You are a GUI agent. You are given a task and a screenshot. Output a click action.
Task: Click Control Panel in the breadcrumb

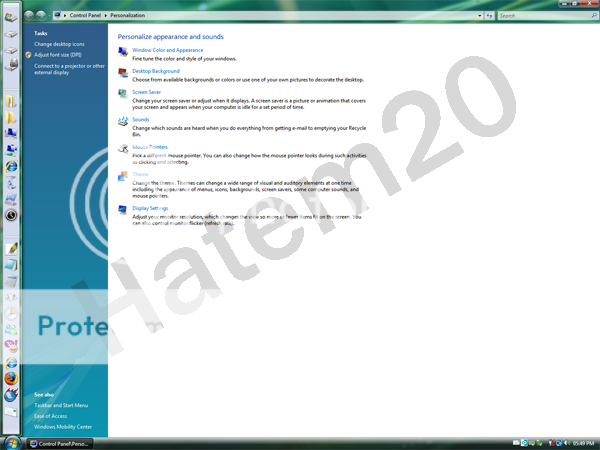click(85, 16)
